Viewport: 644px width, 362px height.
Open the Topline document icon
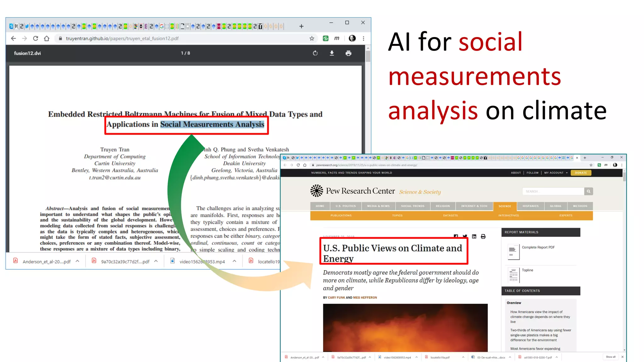coord(513,275)
